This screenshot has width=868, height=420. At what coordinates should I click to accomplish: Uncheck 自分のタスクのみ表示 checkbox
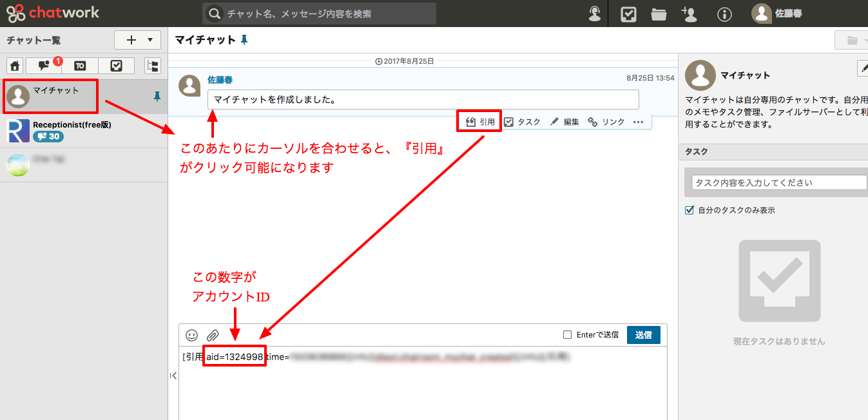tap(690, 211)
